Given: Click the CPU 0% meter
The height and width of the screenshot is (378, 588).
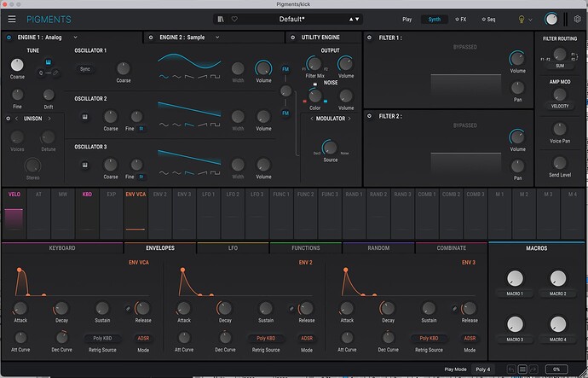Looking at the screenshot, I should pyautogui.click(x=556, y=369).
